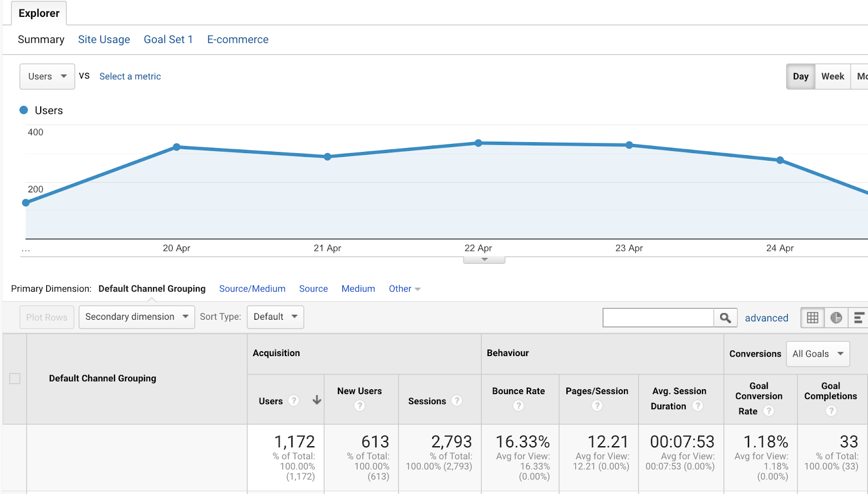Open the Secondary dimension dropdown
Screen dimensions: 868x494
(x=137, y=317)
